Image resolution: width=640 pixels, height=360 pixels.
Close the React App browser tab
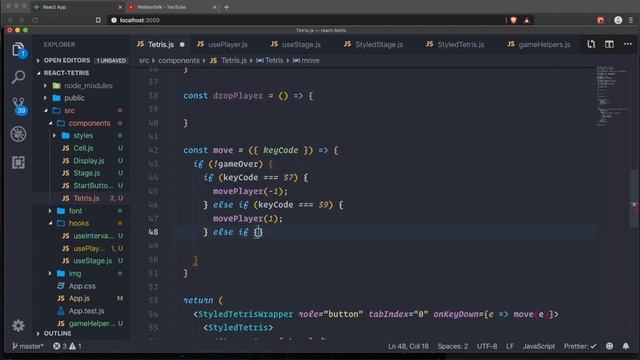coord(120,7)
